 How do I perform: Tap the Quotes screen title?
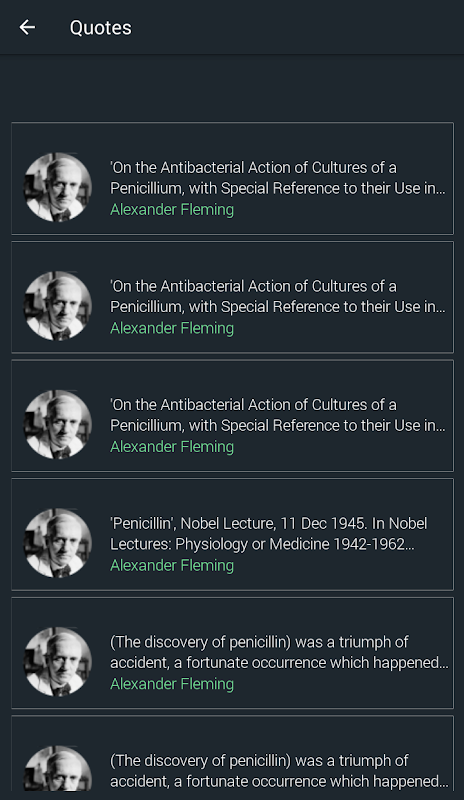point(101,28)
